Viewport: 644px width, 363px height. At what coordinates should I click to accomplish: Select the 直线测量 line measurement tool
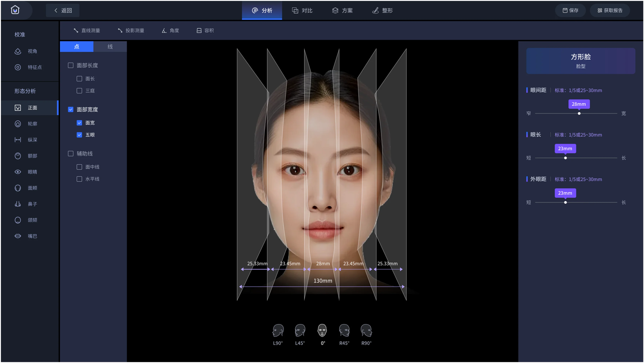[x=87, y=30]
